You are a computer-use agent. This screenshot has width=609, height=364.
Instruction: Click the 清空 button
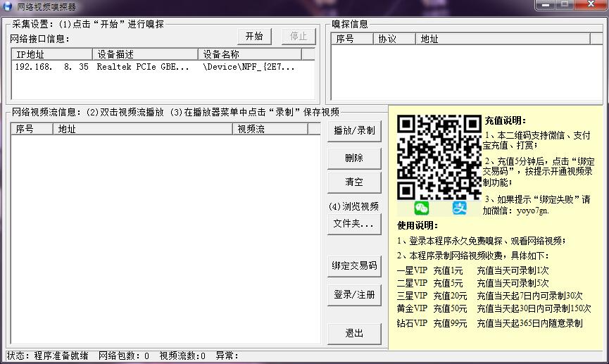pyautogui.click(x=354, y=182)
